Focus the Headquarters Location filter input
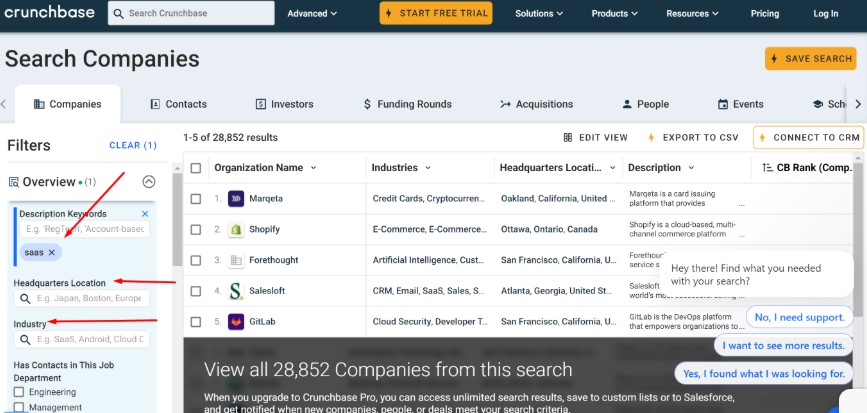Viewport: 867px width, 413px height. (82, 299)
